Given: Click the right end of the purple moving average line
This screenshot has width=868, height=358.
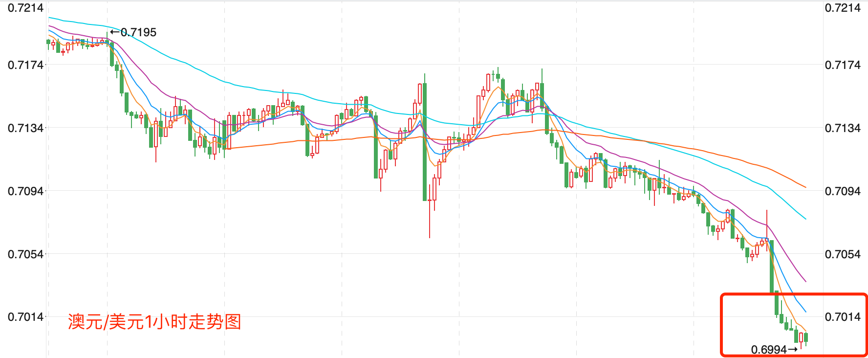Looking at the screenshot, I should (805, 281).
